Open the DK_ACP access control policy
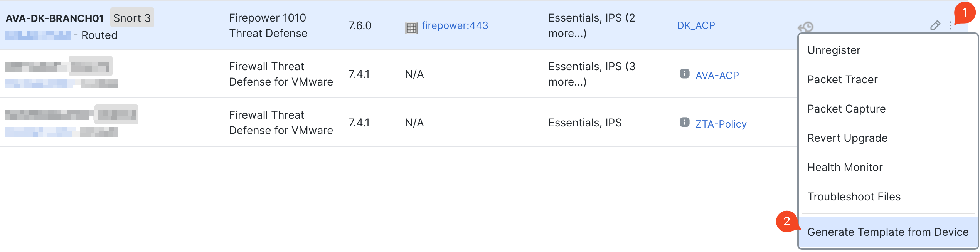This screenshot has width=980, height=252. 696,25
